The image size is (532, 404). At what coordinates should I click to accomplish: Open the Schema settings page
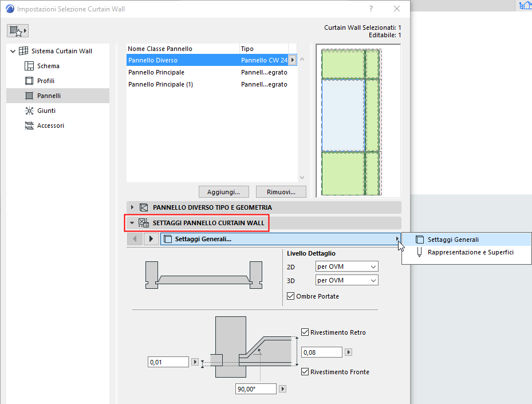[x=45, y=66]
